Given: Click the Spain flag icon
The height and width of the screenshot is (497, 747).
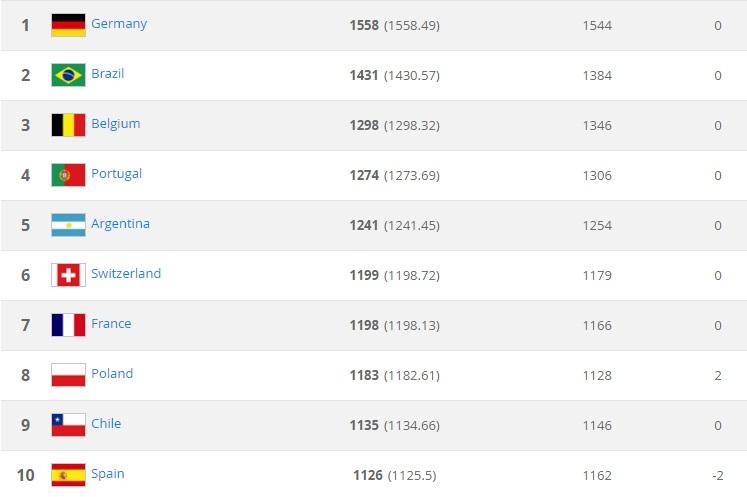Looking at the screenshot, I should pyautogui.click(x=68, y=475).
